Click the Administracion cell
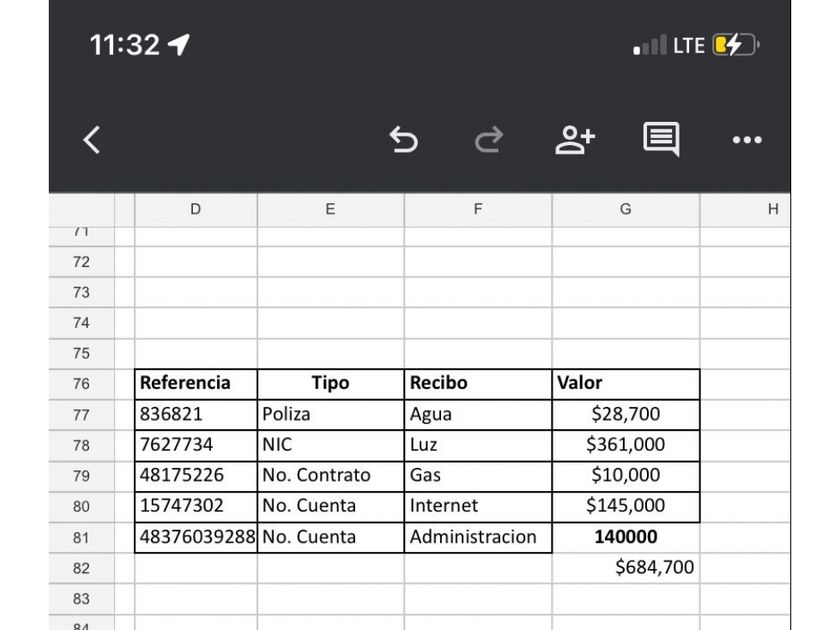The image size is (840, 630). pos(477,537)
